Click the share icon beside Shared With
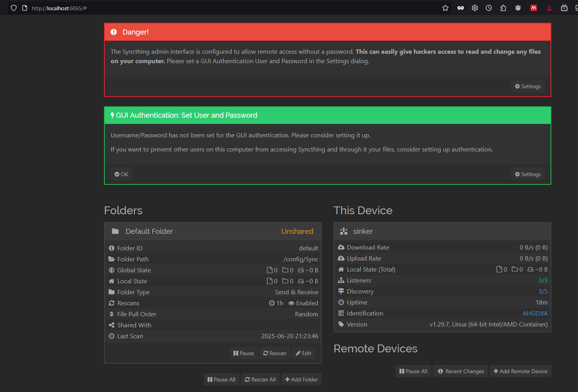This screenshot has height=392, width=578. coord(111,325)
